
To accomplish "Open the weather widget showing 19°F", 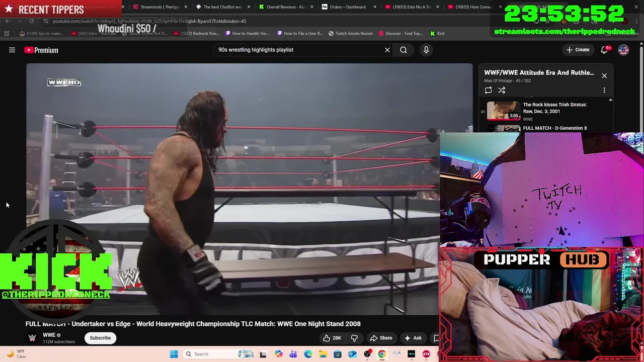I will (16, 354).
